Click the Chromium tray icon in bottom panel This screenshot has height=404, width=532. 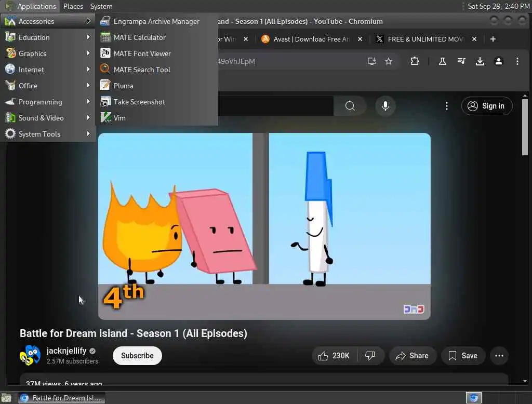pos(474,398)
